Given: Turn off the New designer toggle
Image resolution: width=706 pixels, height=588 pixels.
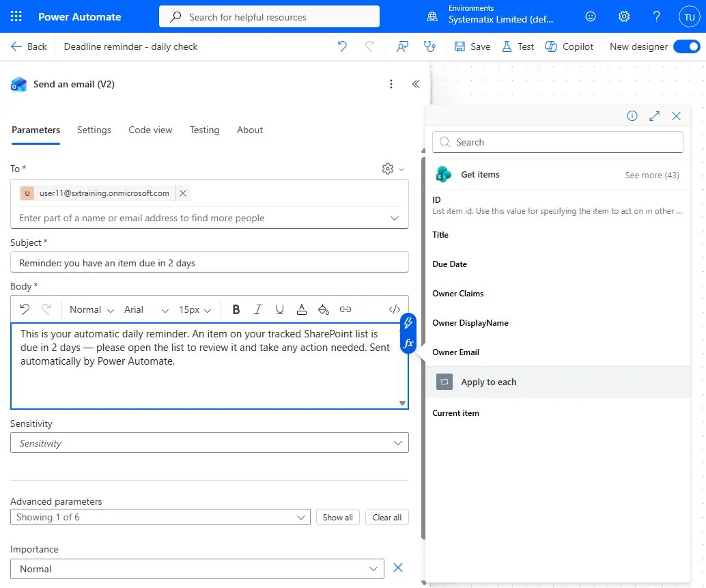Looking at the screenshot, I should coord(687,46).
